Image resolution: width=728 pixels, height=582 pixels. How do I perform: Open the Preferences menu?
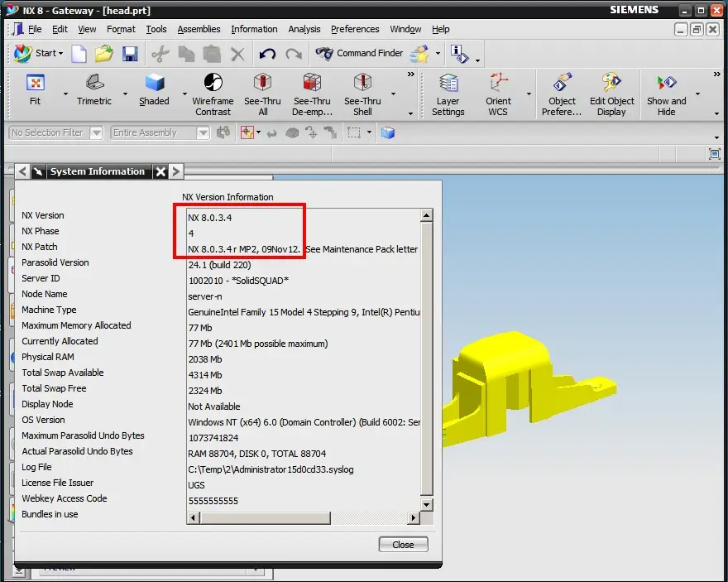[x=355, y=29]
